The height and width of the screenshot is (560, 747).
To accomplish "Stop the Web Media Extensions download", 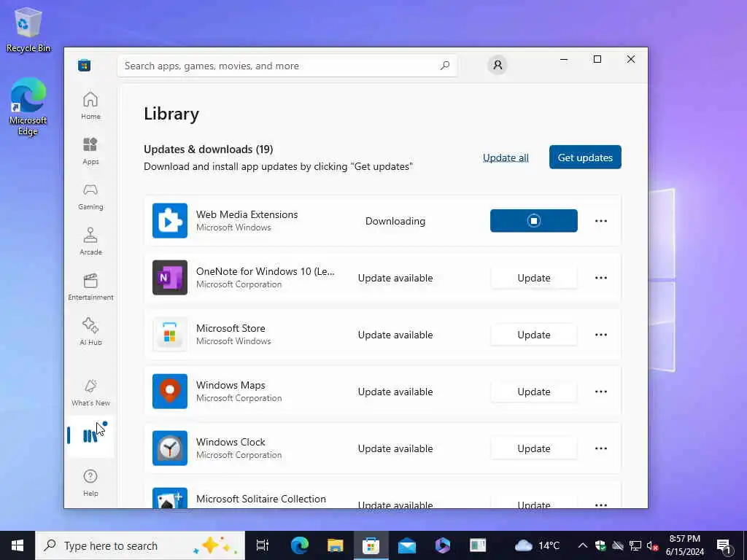I will pyautogui.click(x=533, y=220).
